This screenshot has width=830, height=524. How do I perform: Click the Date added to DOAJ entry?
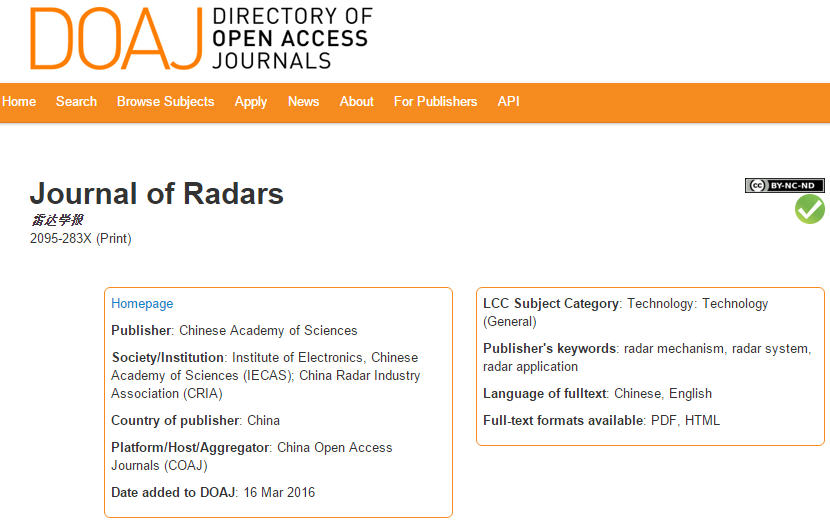point(213,492)
